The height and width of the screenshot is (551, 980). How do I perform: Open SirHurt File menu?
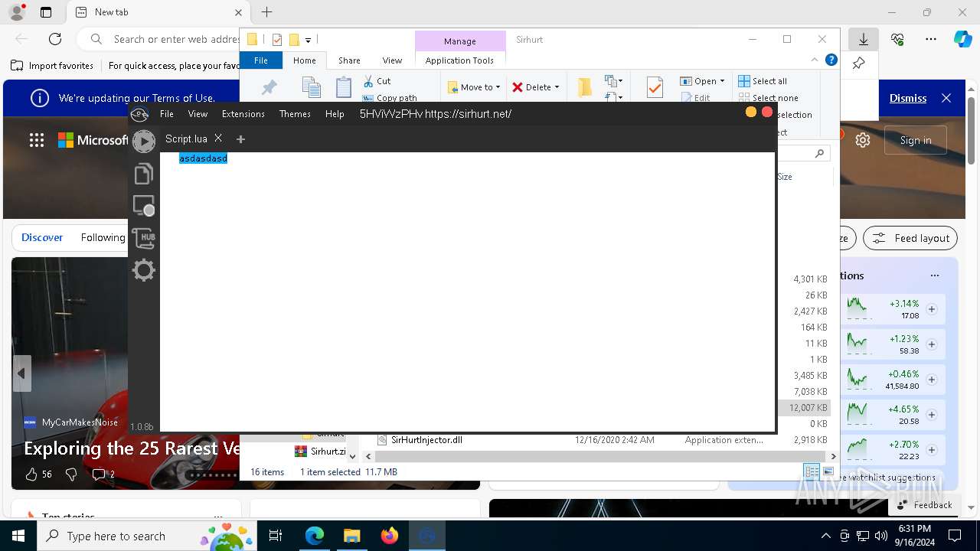pyautogui.click(x=166, y=114)
